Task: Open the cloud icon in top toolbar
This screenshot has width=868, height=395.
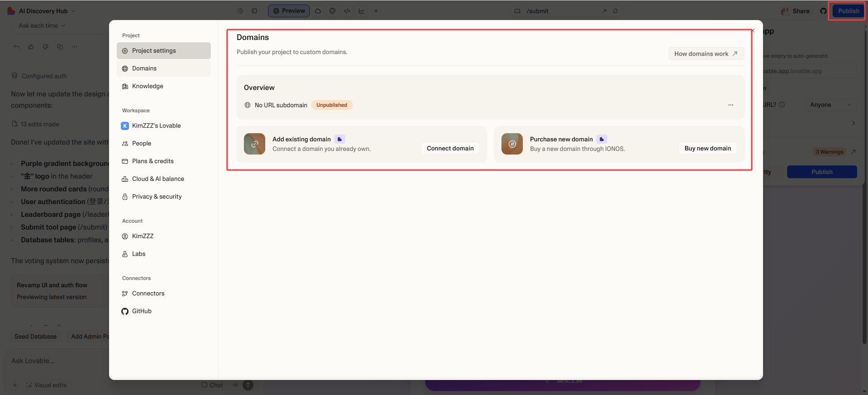Action: pos(318,11)
